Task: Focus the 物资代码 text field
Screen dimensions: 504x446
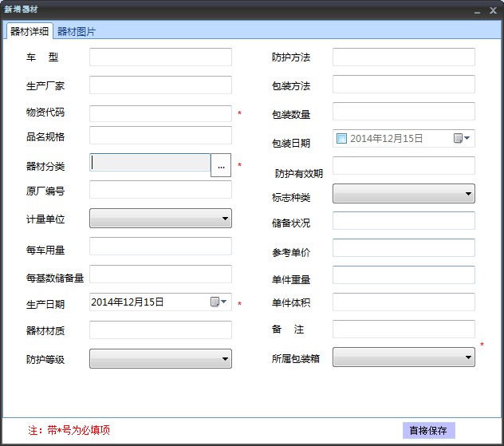Action: pyautogui.click(x=160, y=113)
